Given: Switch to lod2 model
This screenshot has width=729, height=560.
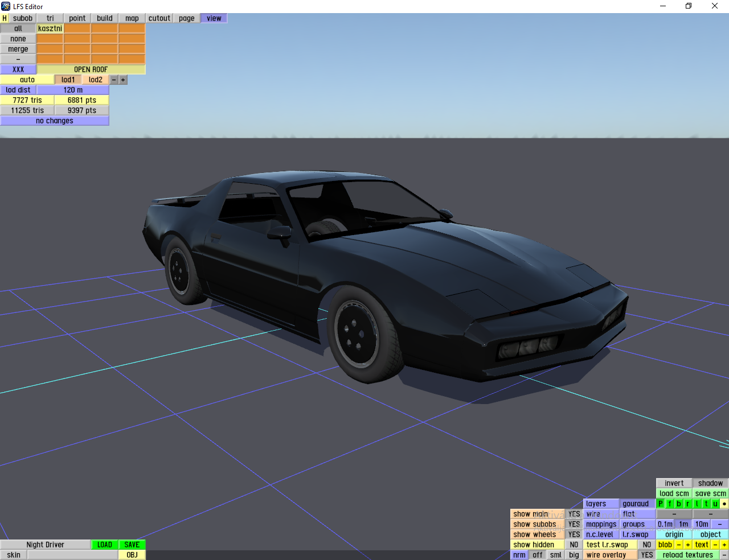Looking at the screenshot, I should (96, 80).
